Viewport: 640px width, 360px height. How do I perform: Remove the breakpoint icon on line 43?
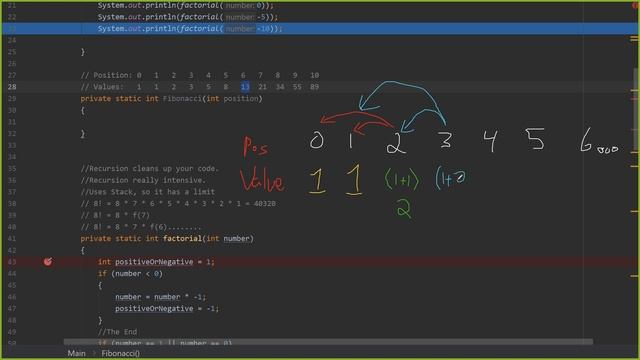tap(48, 262)
